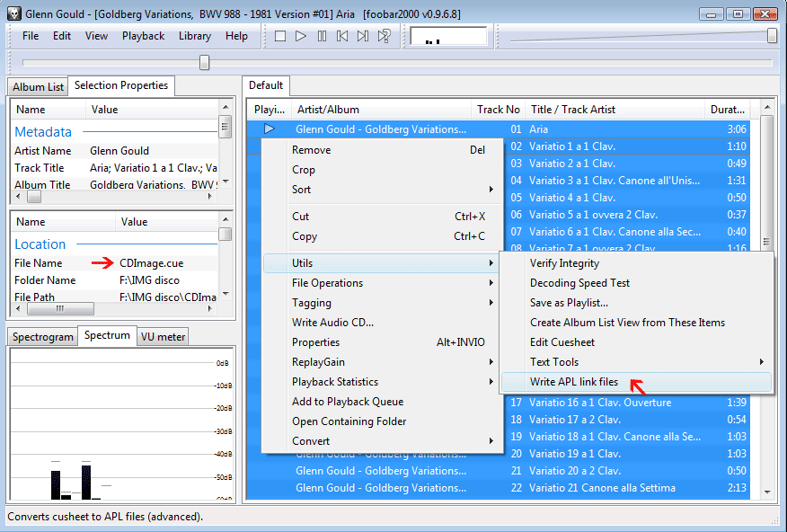Viewport: 787px width, 532px height.
Task: Expand the File Operations submenu
Action: point(383,283)
